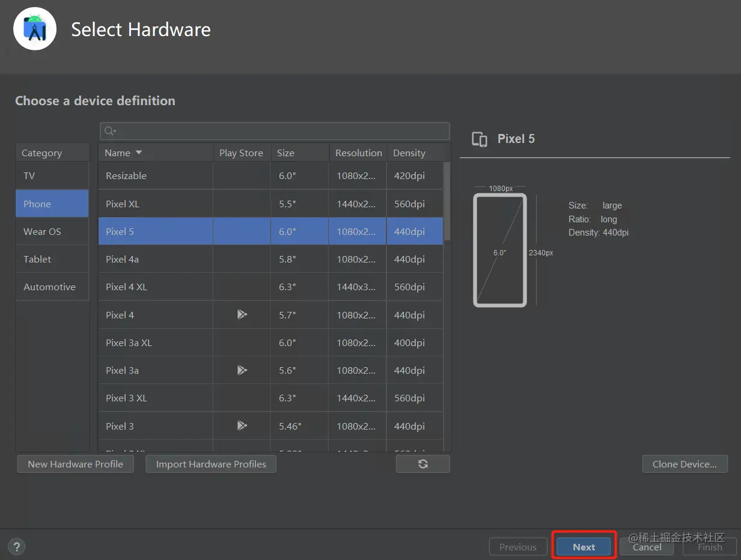The width and height of the screenshot is (741, 560).
Task: Select the Pixel 4 name cell
Action: tap(156, 315)
